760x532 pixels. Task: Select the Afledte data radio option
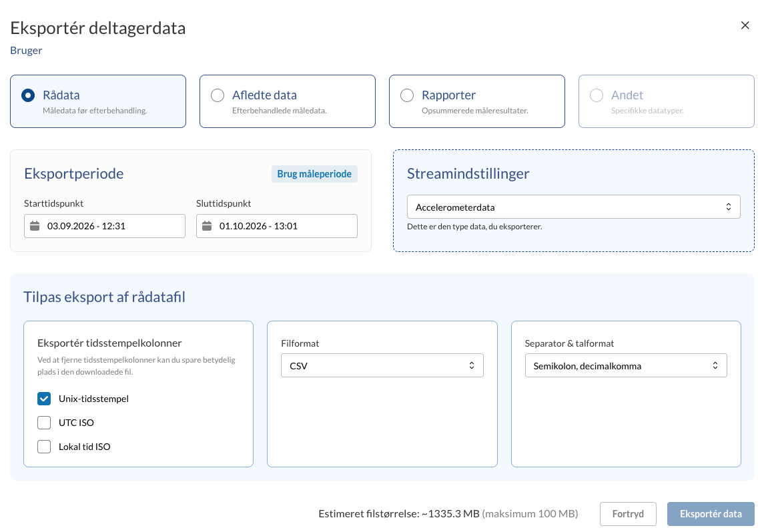(x=218, y=95)
